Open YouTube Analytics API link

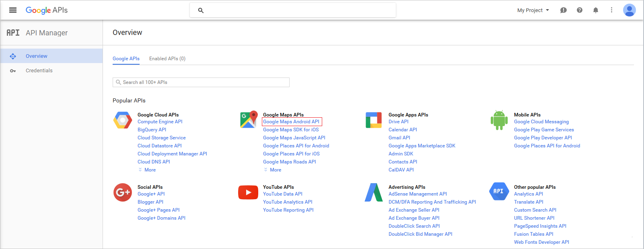(x=288, y=202)
